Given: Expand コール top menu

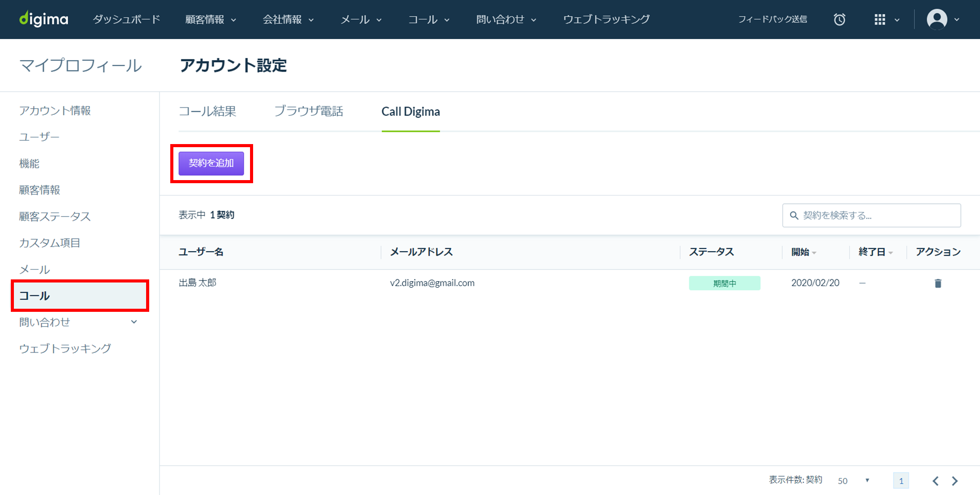Looking at the screenshot, I should pyautogui.click(x=429, y=20).
